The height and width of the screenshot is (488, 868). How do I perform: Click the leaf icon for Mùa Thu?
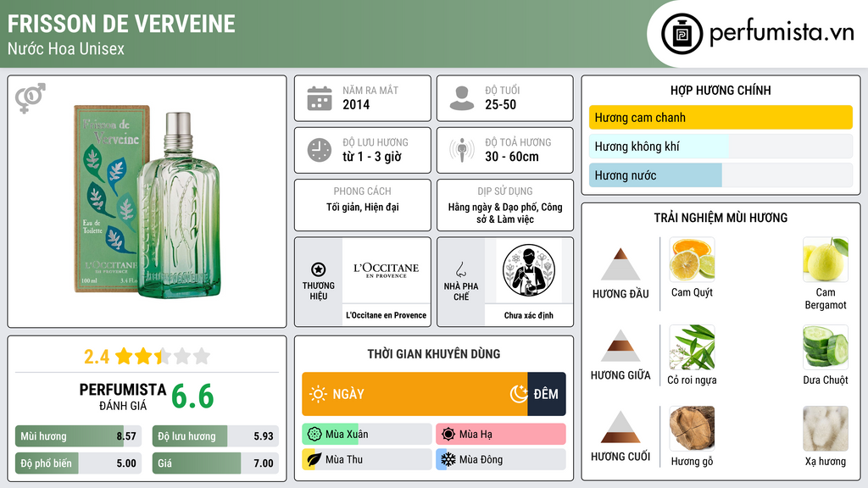[314, 459]
